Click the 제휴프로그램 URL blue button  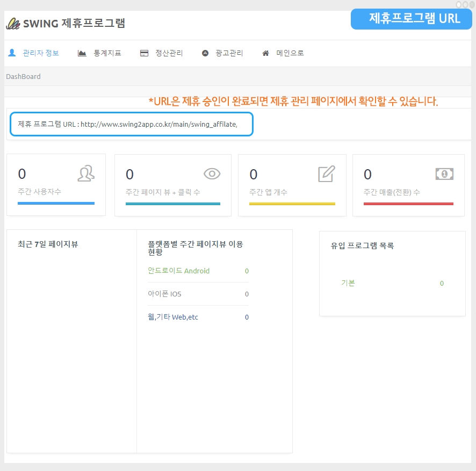coord(412,19)
